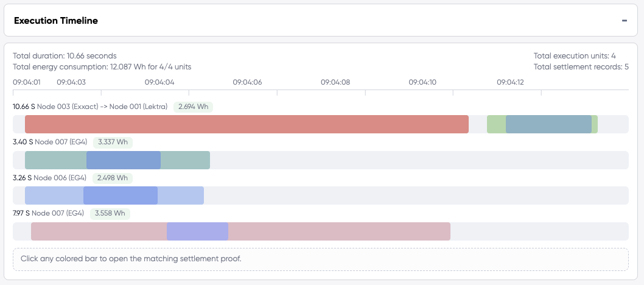Click the Execution Timeline header title
Viewport: 644px width, 285px height.
coord(56,21)
